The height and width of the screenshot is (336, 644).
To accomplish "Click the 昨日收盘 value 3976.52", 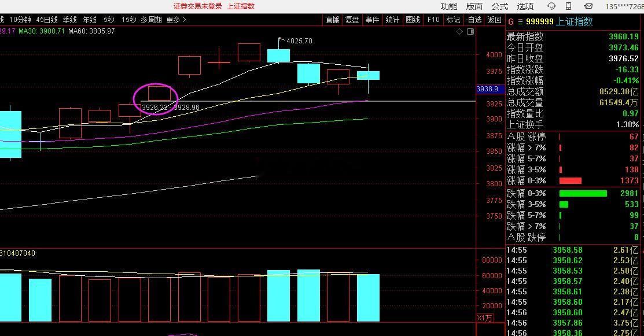I will click(624, 58).
